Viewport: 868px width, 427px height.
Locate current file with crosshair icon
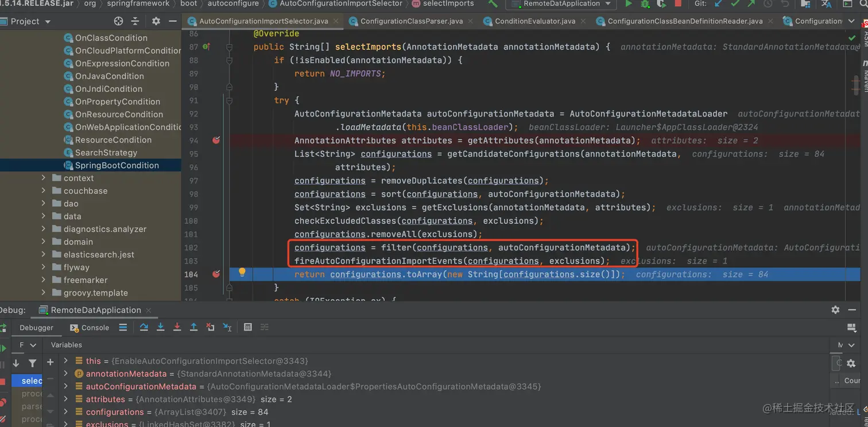118,21
